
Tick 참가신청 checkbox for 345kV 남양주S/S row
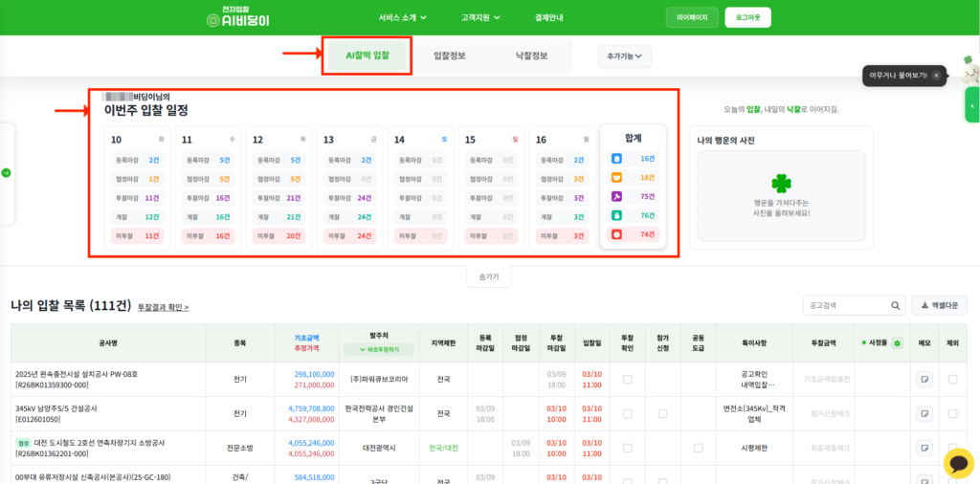point(663,414)
